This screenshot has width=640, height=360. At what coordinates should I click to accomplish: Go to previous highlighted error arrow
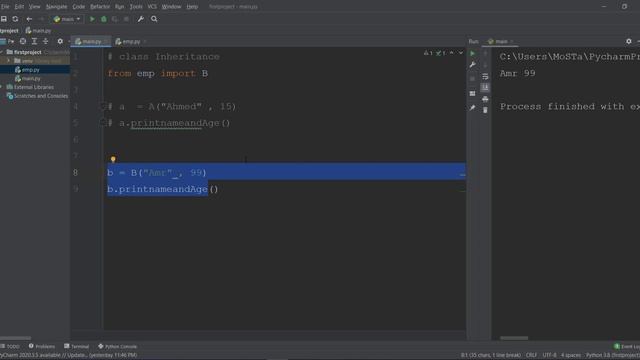coord(451,53)
